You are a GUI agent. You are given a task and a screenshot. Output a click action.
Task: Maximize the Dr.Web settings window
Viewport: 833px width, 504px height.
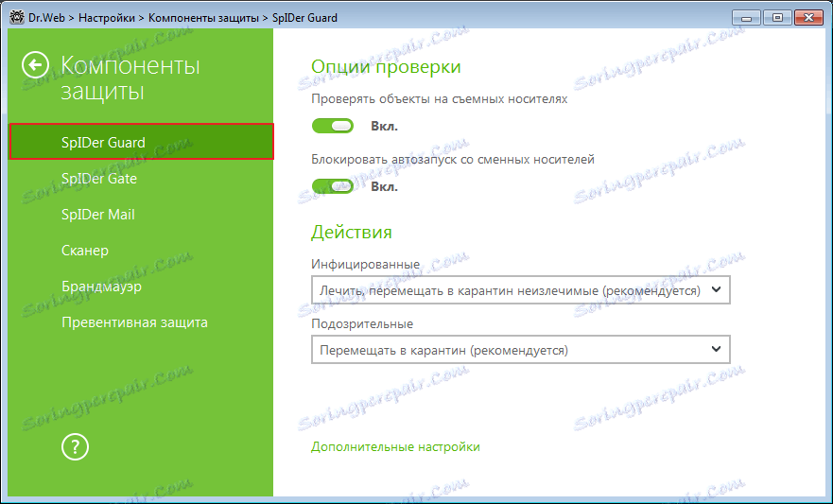pos(777,18)
